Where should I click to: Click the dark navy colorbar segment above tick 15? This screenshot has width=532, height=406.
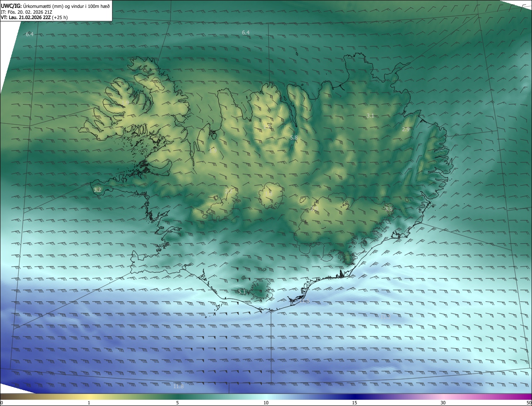[x=355, y=397]
